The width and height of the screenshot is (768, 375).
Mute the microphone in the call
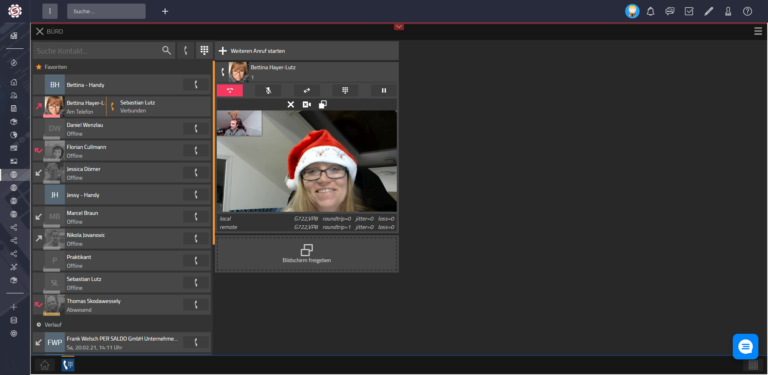click(268, 91)
